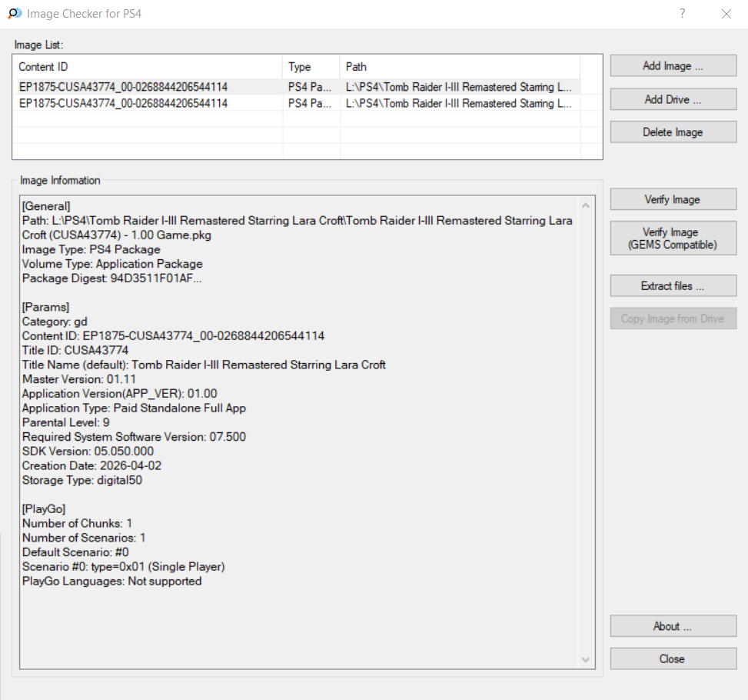Screen dimensions: 748x700
Task: Click the [Params] section header
Action: pos(46,307)
